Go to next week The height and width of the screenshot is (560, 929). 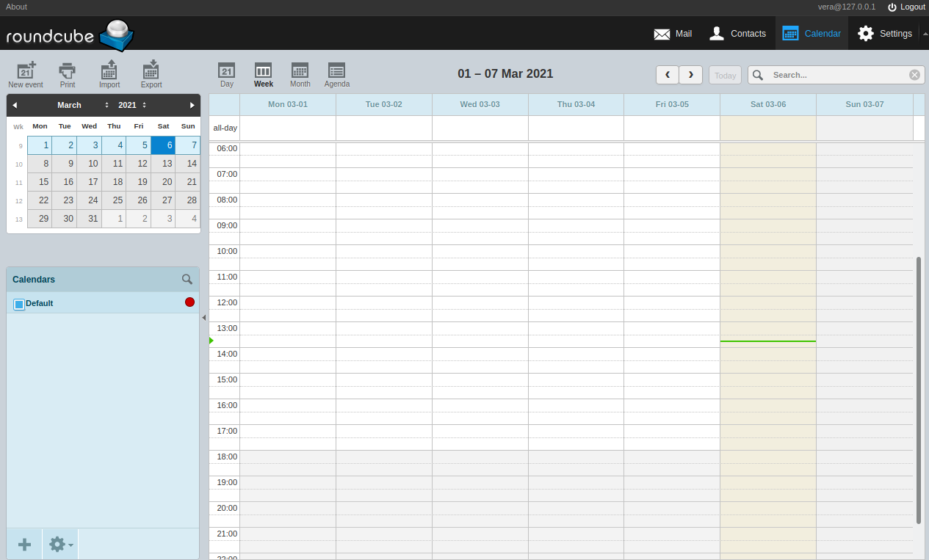[x=691, y=75]
